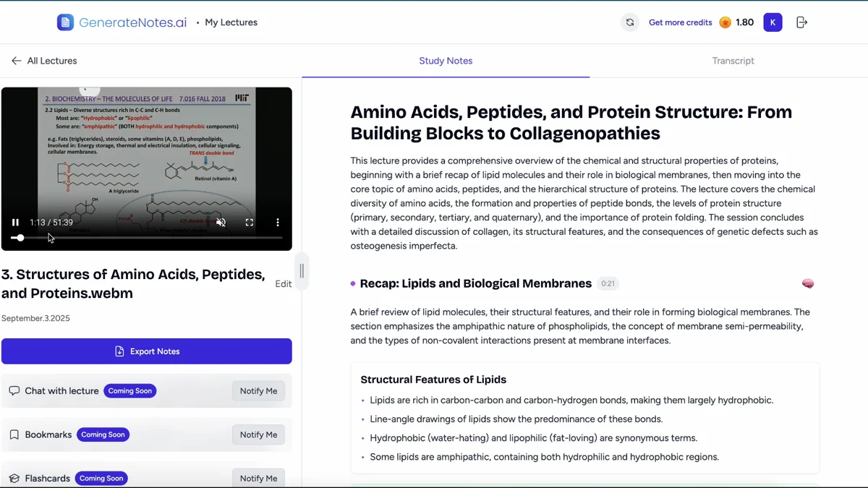Select the Study Notes tab
The image size is (868, 488).
coord(446,61)
